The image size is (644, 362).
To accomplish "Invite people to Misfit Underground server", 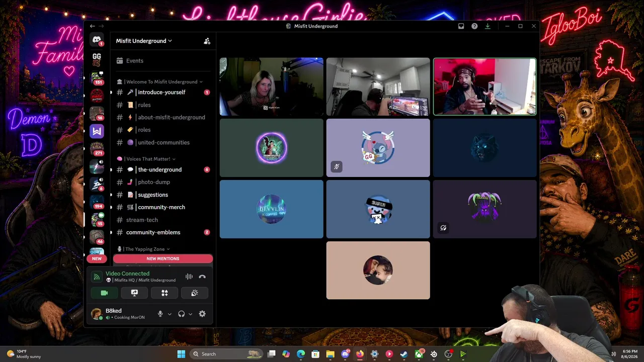I will pos(207,41).
